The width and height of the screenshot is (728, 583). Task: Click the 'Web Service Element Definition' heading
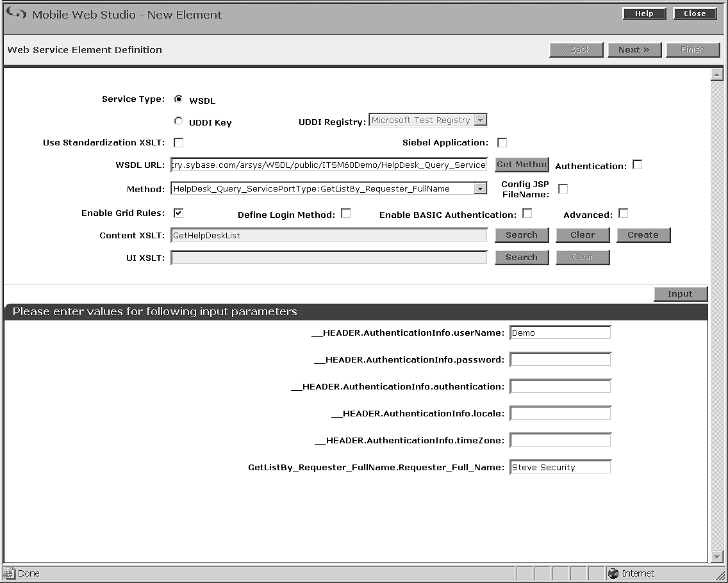[x=85, y=50]
